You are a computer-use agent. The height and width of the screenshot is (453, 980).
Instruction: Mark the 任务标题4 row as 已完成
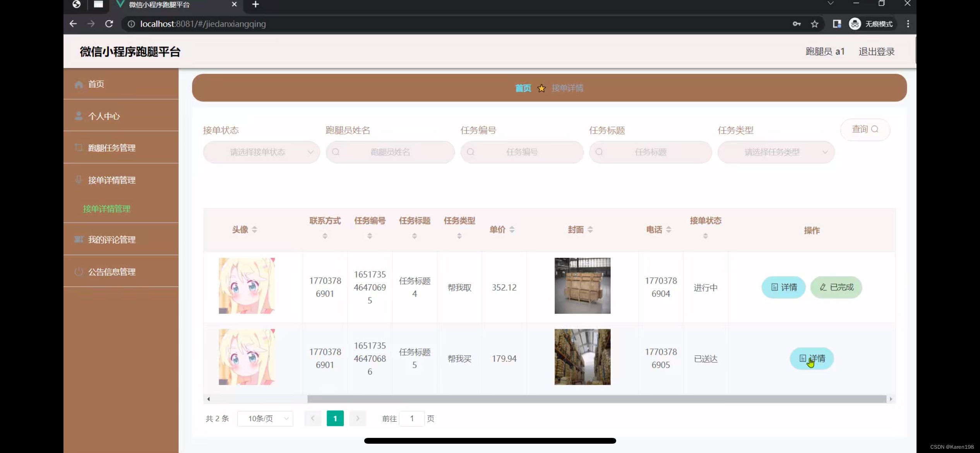pyautogui.click(x=836, y=287)
